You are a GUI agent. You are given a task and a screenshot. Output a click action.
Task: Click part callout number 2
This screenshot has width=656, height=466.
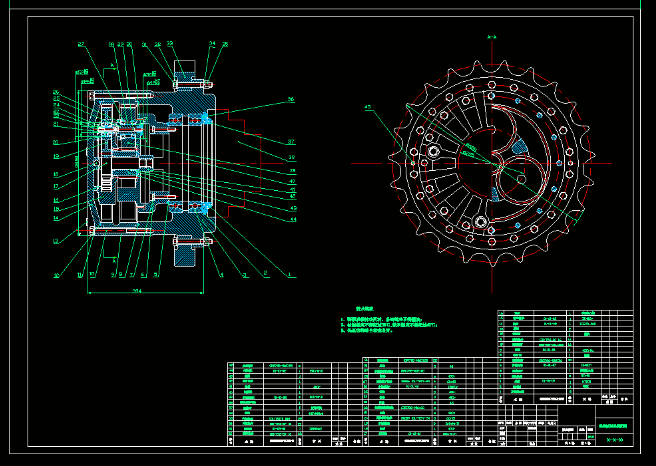pos(266,273)
